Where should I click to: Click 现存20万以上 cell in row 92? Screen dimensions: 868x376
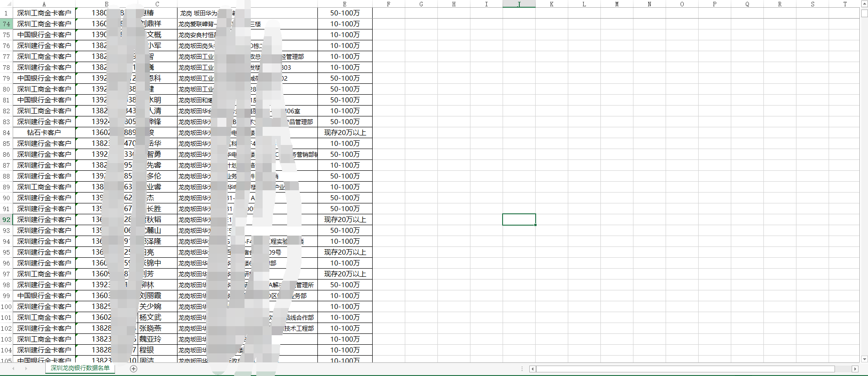point(345,220)
